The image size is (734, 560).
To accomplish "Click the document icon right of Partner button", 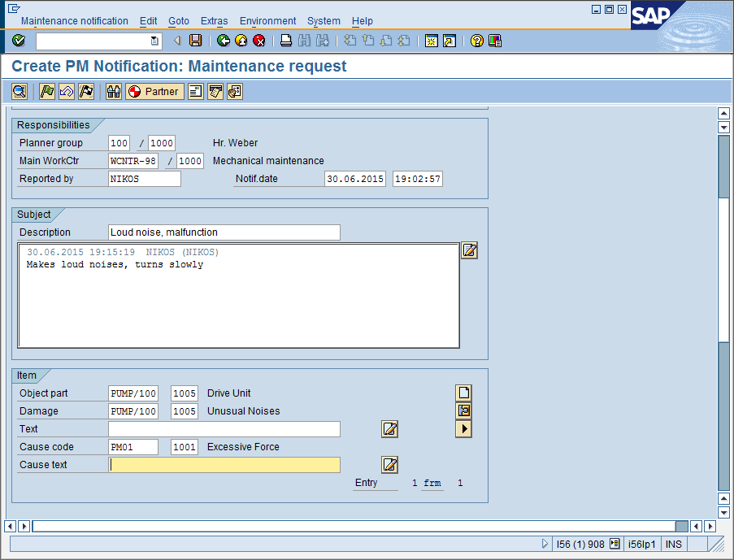I will coord(196,91).
